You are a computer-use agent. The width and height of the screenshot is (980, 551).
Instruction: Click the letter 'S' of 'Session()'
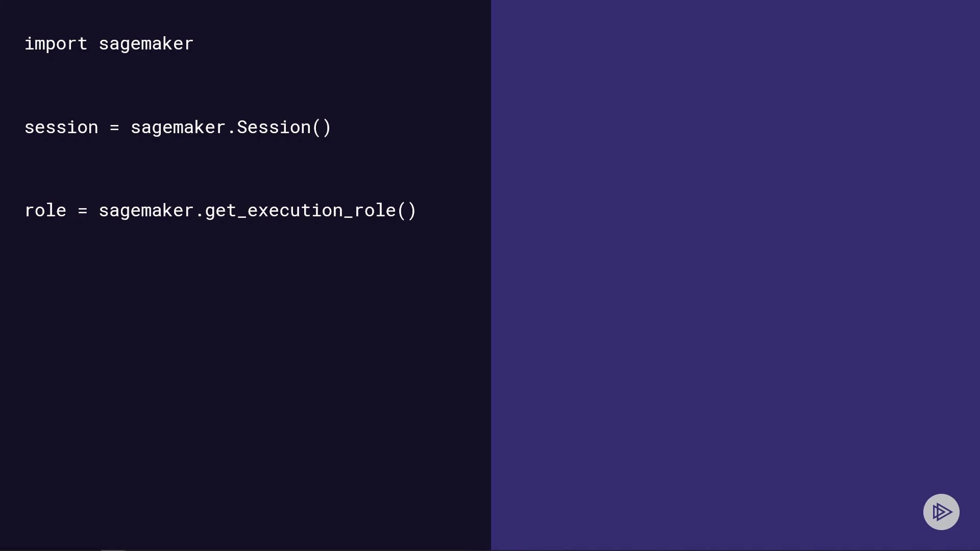pos(242,128)
